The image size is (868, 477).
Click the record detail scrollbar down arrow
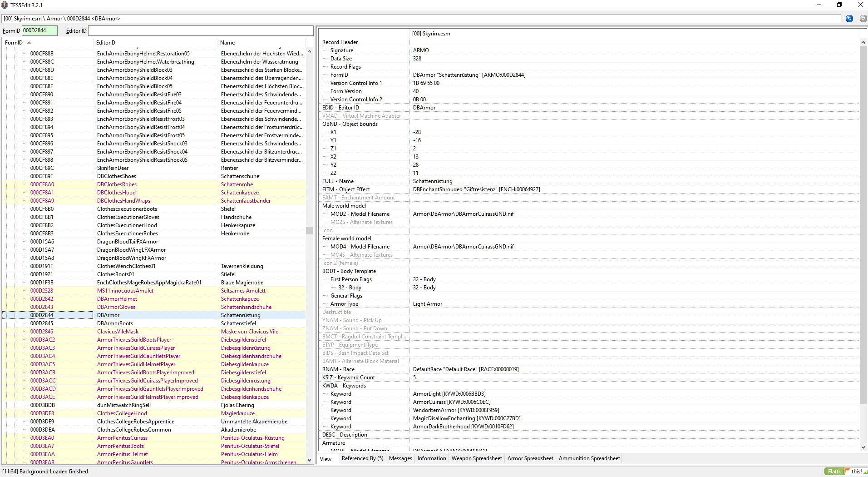[x=863, y=447]
